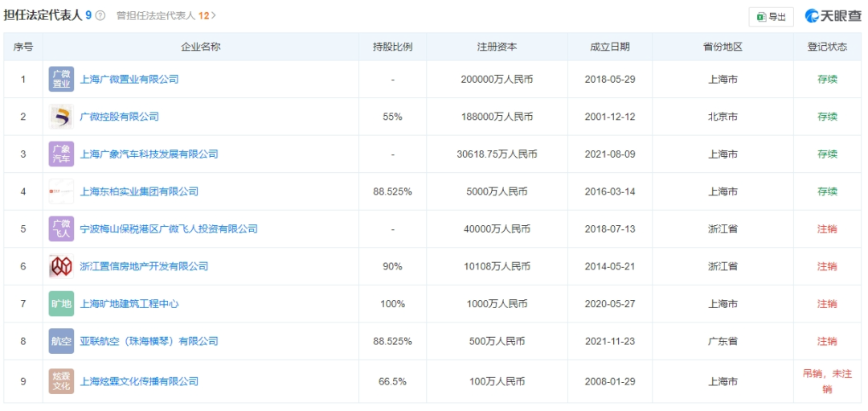This screenshot has height=411, width=868.
Task: Open 上海旷地建筑工程中心 link
Action: click(x=129, y=303)
